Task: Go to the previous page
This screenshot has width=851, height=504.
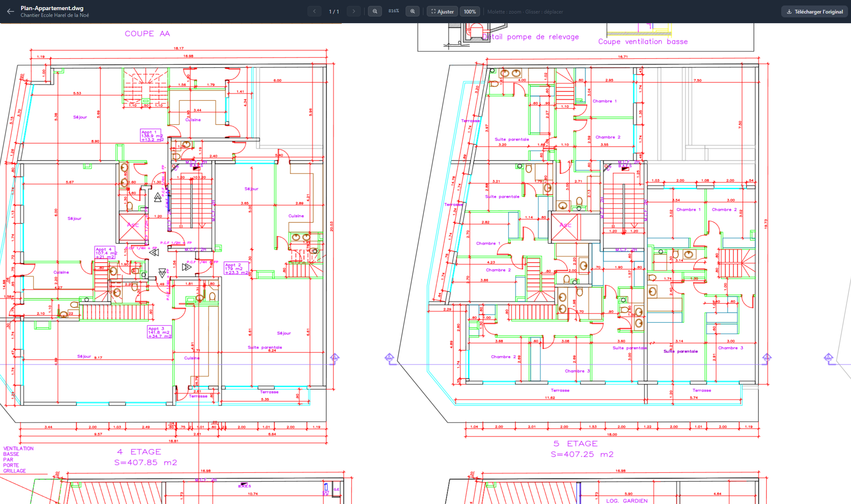Action: 314,11
